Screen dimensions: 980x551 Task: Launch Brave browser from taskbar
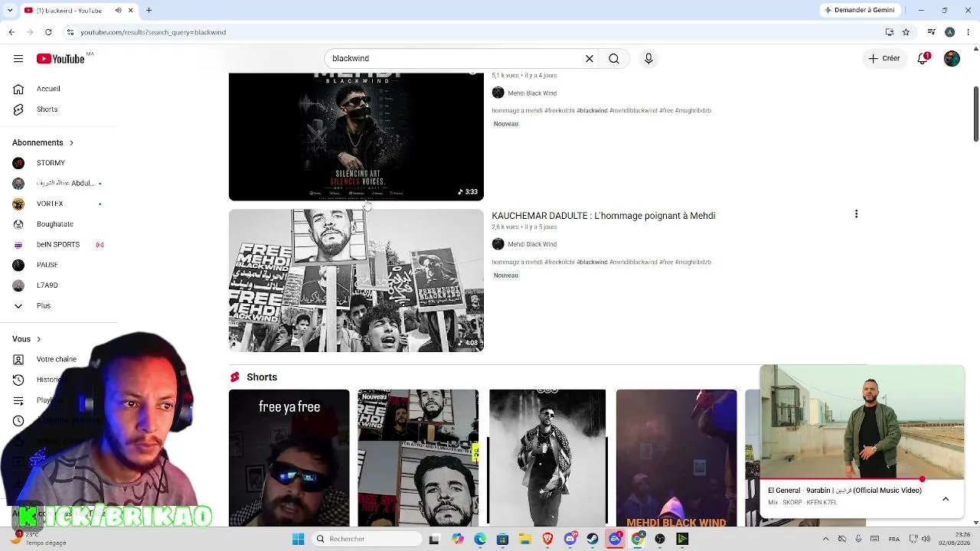point(547,539)
